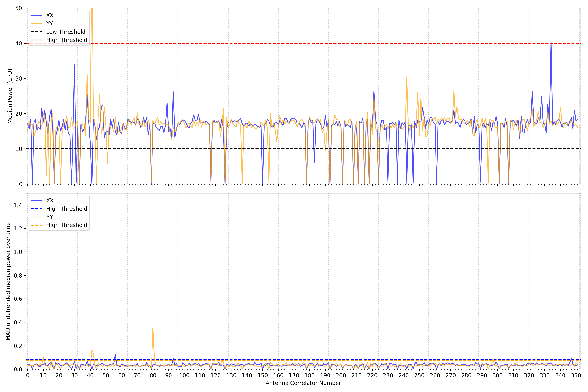This screenshot has width=588, height=392.
Task: Click the Antenna Correlator Number axis label
Action: [x=303, y=383]
